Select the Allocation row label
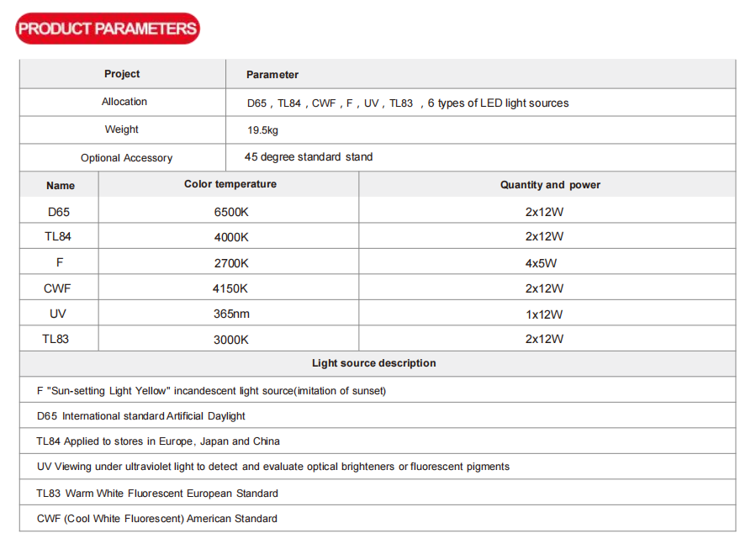 point(124,102)
